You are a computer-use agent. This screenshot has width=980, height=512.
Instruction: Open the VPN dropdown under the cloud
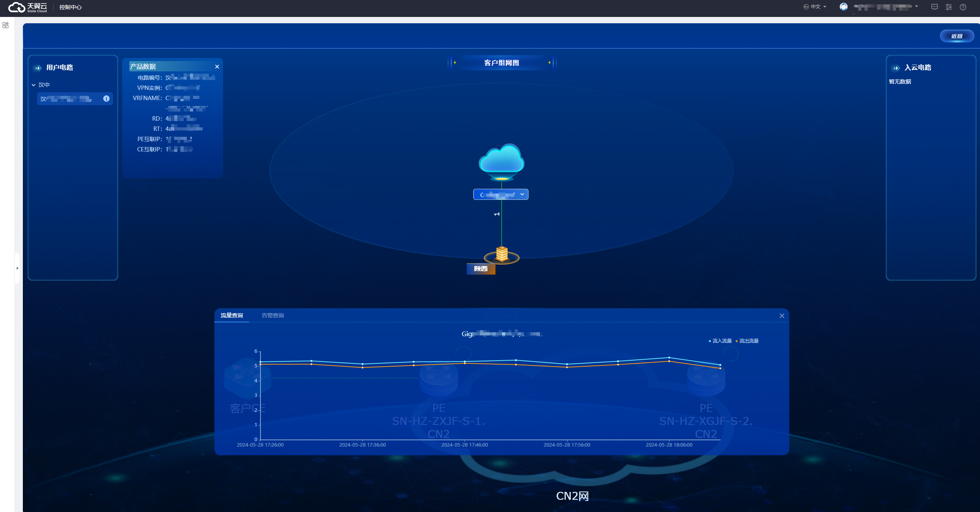[x=501, y=194]
